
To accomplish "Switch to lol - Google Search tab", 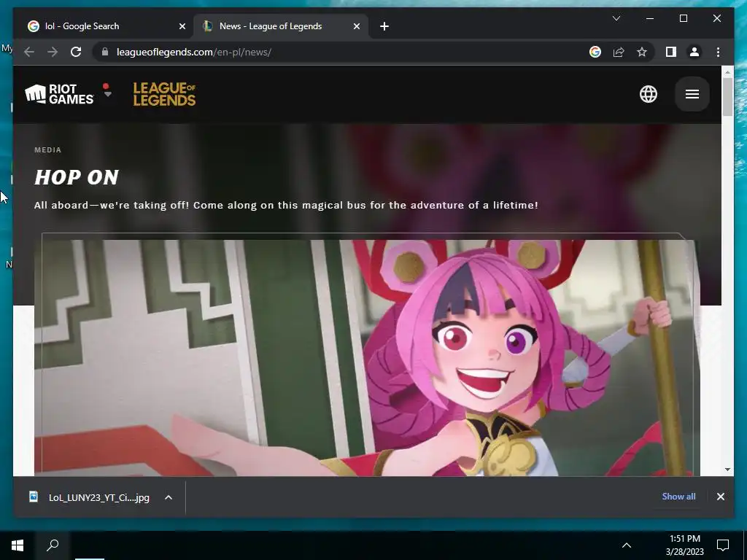I will 106,26.
